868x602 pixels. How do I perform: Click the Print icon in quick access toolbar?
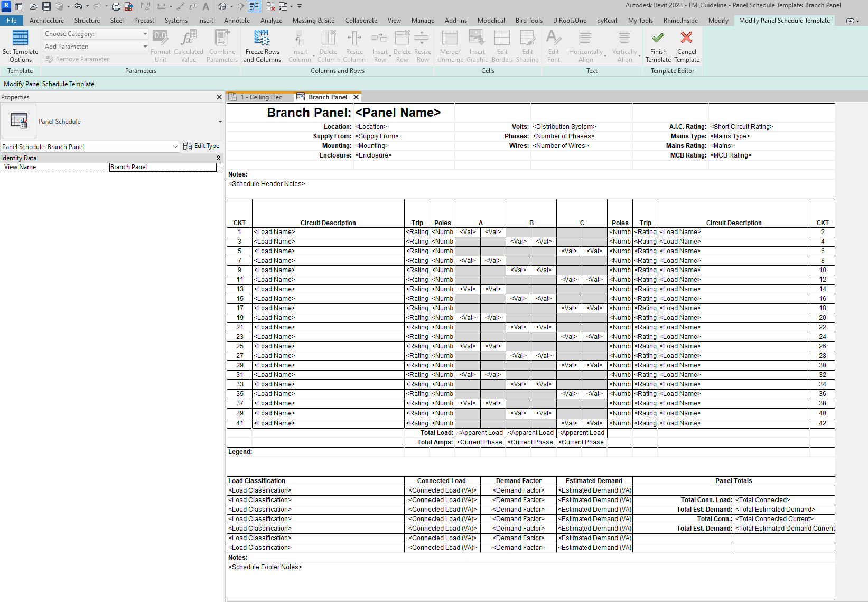(x=116, y=6)
